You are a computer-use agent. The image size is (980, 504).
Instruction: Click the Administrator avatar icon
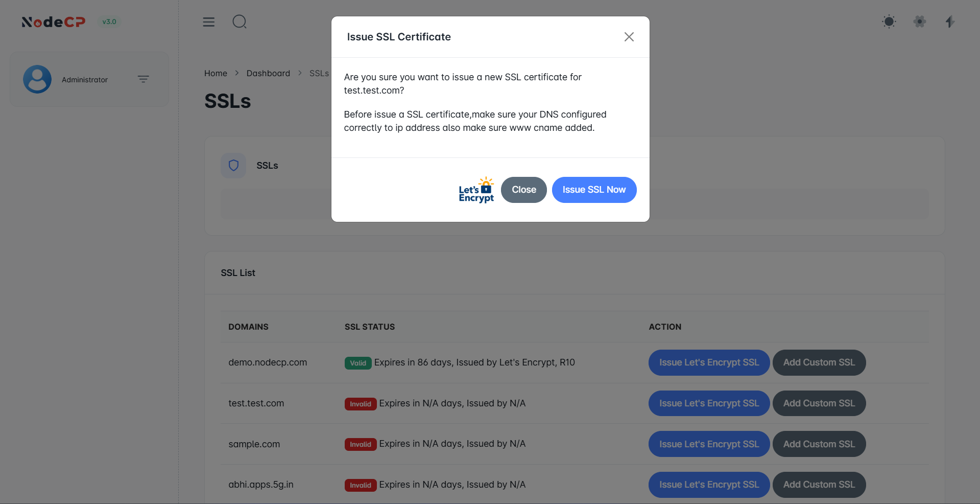pyautogui.click(x=37, y=79)
